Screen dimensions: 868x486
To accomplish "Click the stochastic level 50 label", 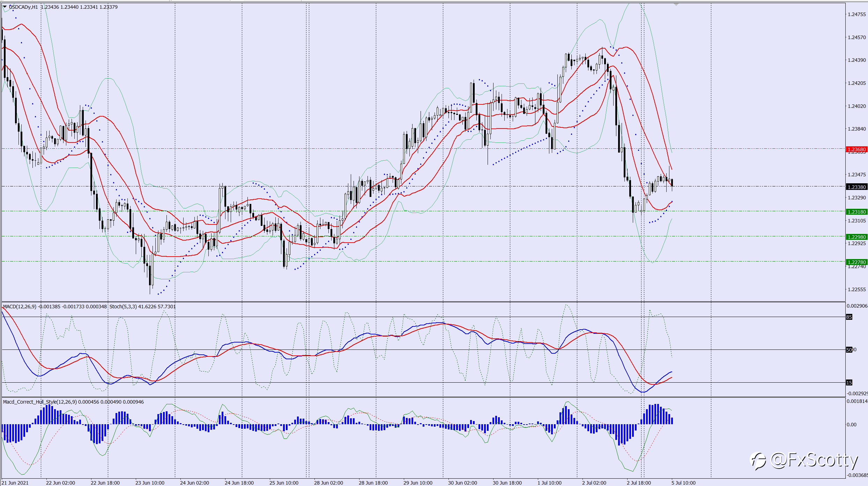I will click(x=850, y=349).
